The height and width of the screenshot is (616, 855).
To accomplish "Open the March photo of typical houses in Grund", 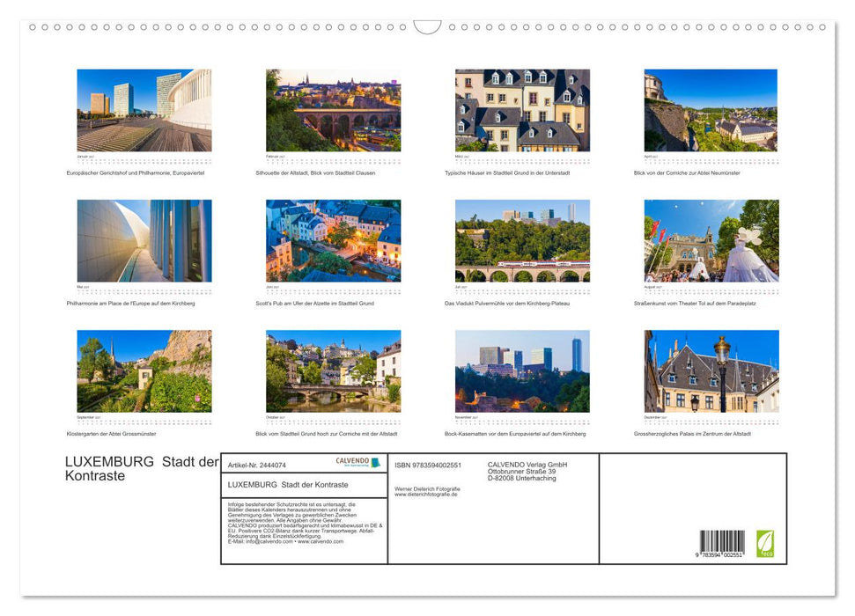I will pos(522,110).
